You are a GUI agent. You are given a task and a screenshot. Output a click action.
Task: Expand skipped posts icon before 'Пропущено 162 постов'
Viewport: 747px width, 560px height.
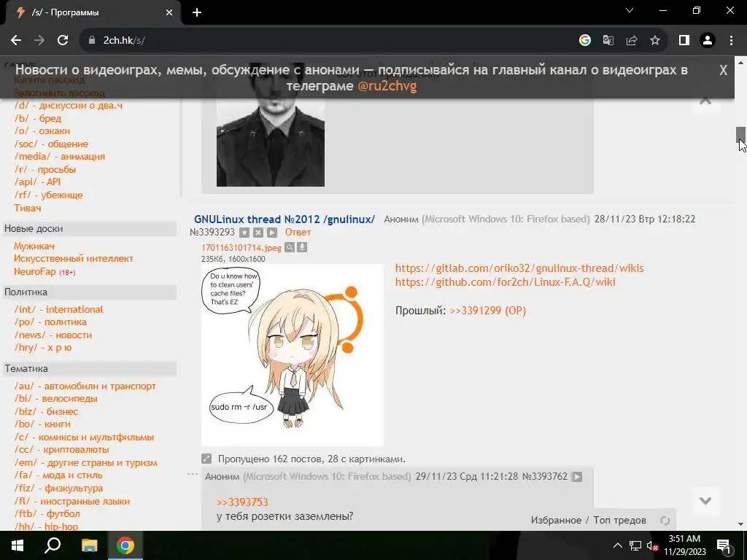(206, 459)
